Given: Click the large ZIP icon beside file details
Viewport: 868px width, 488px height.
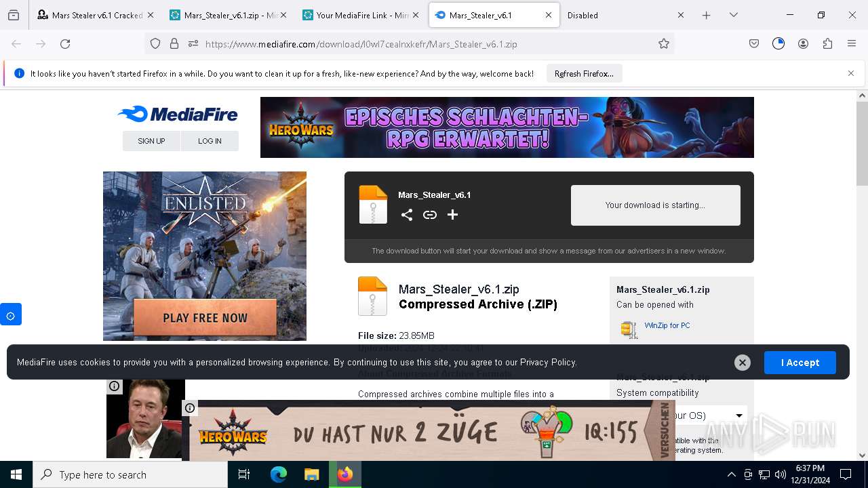Looking at the screenshot, I should click(x=372, y=296).
